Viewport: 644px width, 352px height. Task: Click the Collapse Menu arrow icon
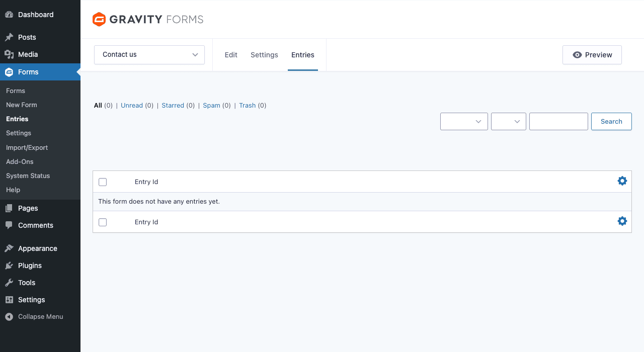pos(9,317)
